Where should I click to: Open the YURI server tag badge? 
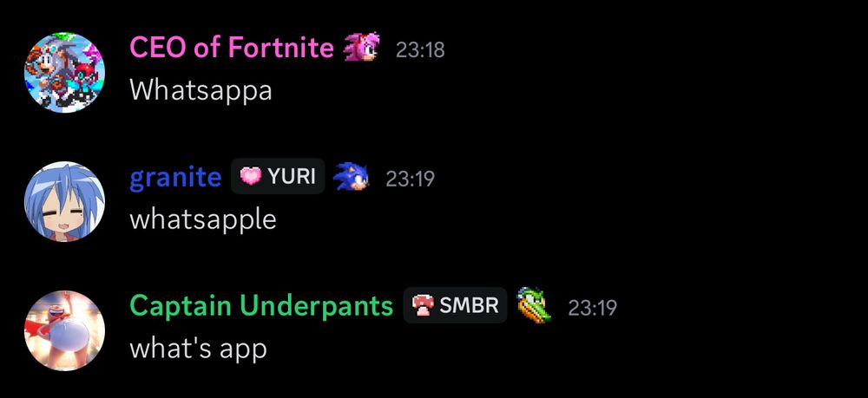pos(278,176)
